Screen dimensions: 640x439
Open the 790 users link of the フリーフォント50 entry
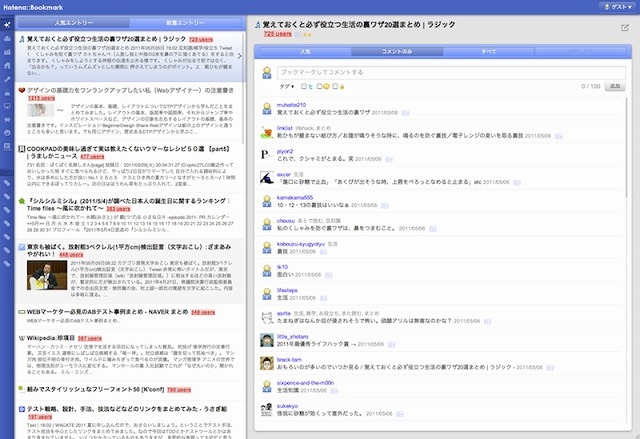179,390
